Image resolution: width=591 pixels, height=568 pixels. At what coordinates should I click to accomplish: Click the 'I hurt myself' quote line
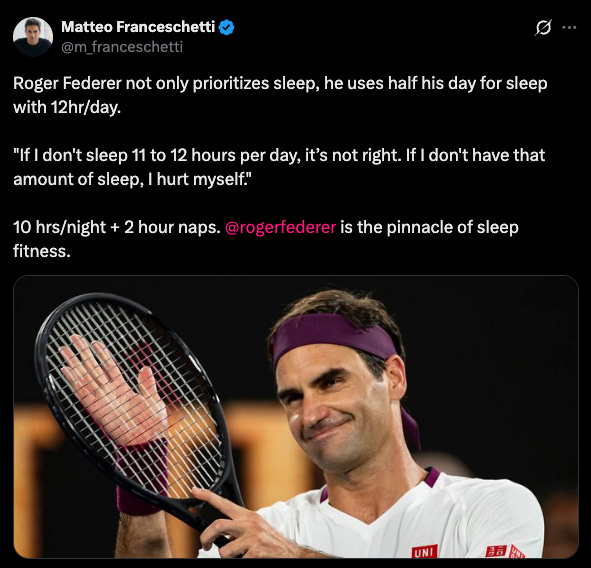[132, 179]
